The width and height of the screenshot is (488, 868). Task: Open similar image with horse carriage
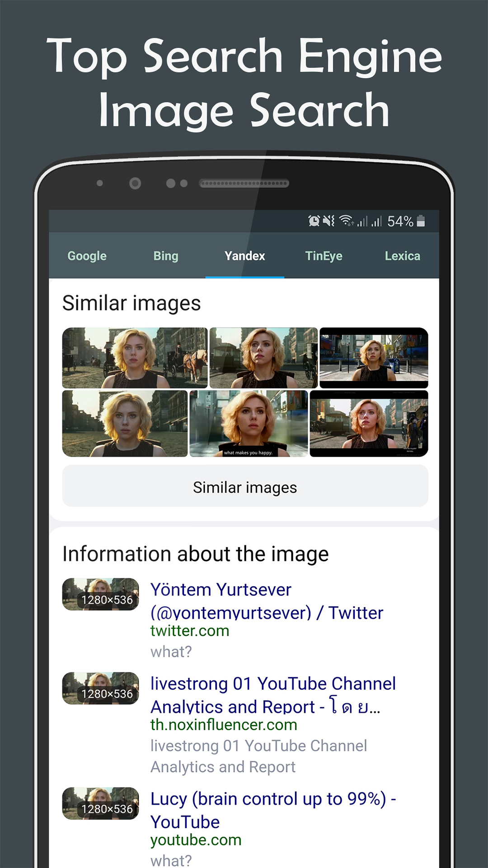135,358
